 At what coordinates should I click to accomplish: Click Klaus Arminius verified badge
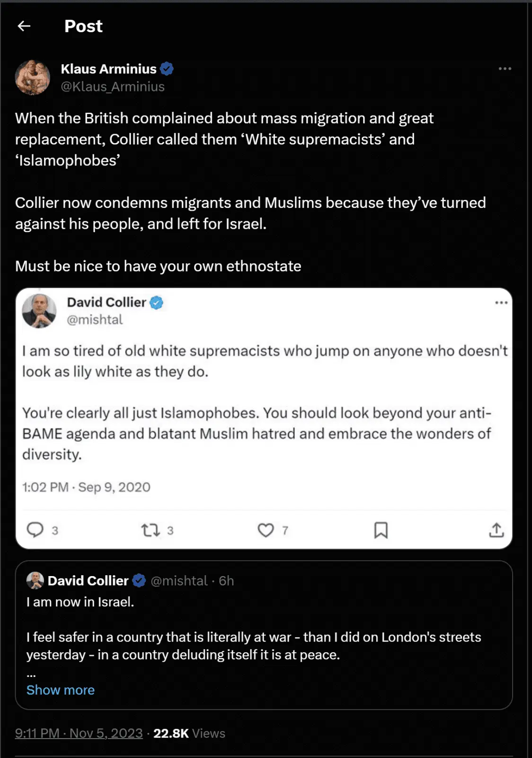pos(167,69)
